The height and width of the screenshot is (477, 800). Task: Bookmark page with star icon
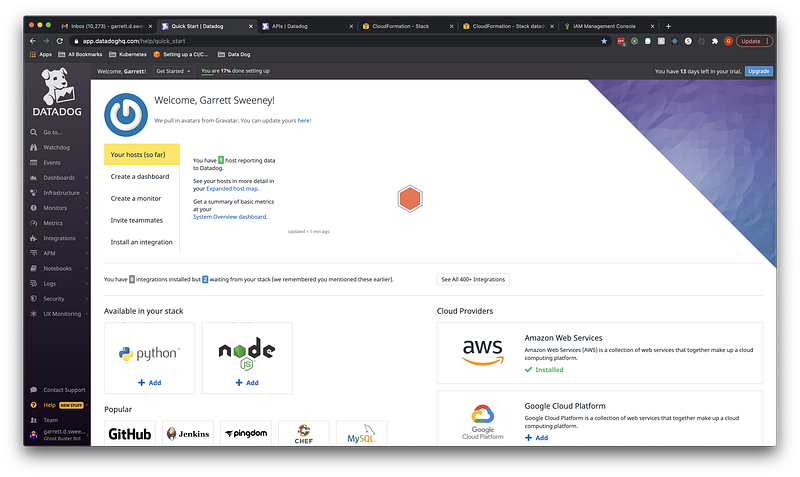click(x=604, y=41)
